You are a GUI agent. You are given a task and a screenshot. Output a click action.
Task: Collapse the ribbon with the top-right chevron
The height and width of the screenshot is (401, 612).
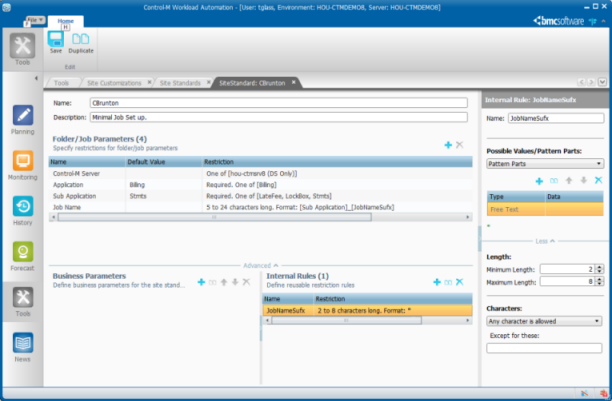[603, 21]
